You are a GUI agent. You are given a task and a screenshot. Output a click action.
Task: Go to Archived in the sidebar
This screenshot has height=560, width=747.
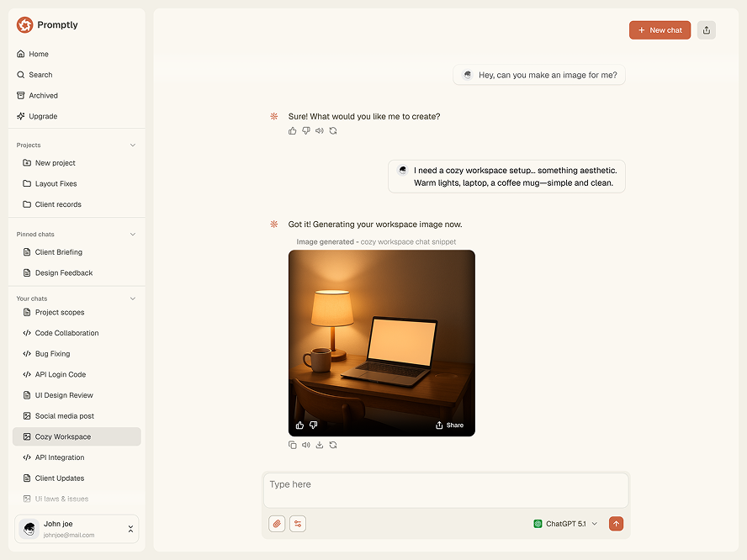point(43,96)
